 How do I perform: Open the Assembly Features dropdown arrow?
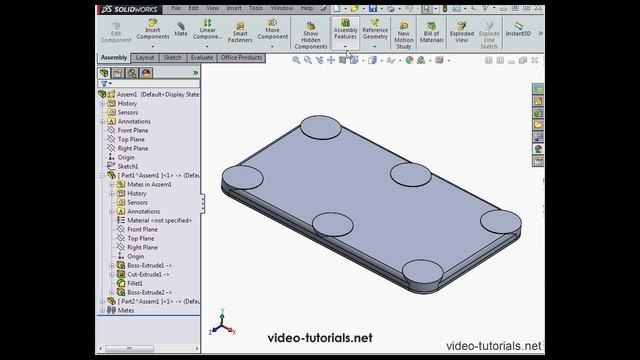(x=345, y=47)
